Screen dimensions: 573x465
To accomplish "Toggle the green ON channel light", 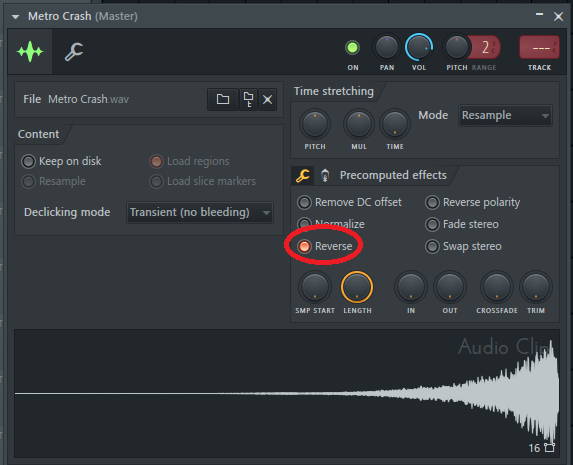I will tap(353, 48).
